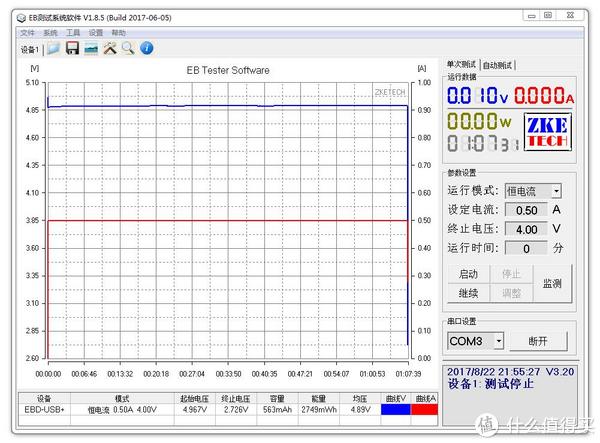This screenshot has height=443, width=600.
Task: Select the 2.726V end voltage cell
Action: pos(236,410)
